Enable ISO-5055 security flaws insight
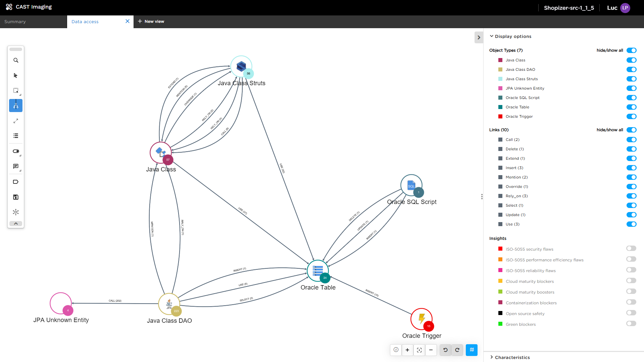 coord(631,249)
